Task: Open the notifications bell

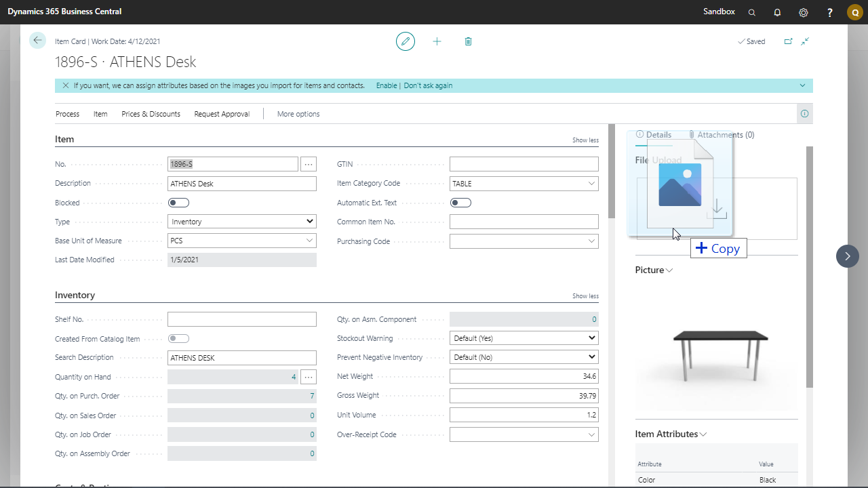Action: (777, 12)
